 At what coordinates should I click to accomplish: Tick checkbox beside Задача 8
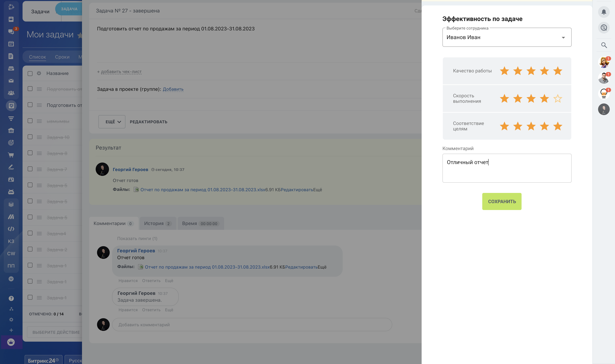(x=30, y=153)
